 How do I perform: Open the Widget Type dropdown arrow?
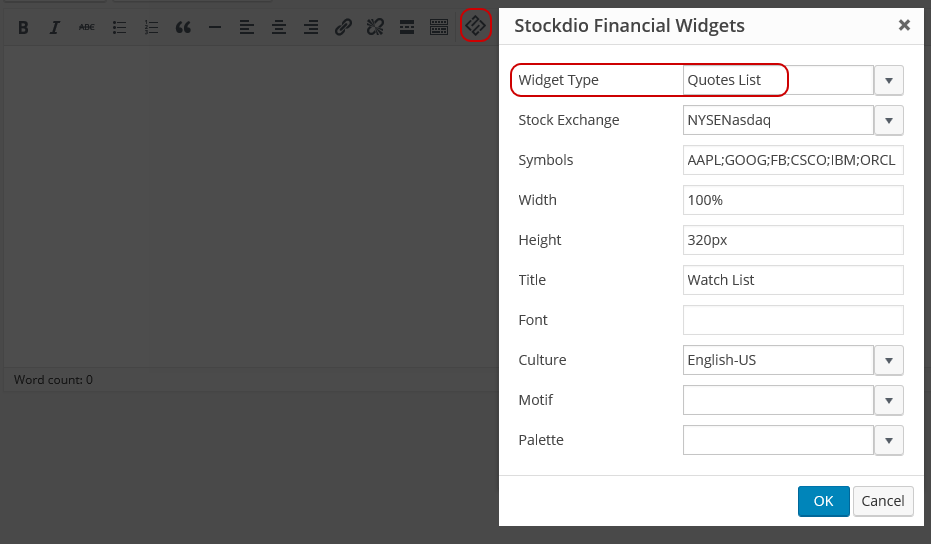889,80
